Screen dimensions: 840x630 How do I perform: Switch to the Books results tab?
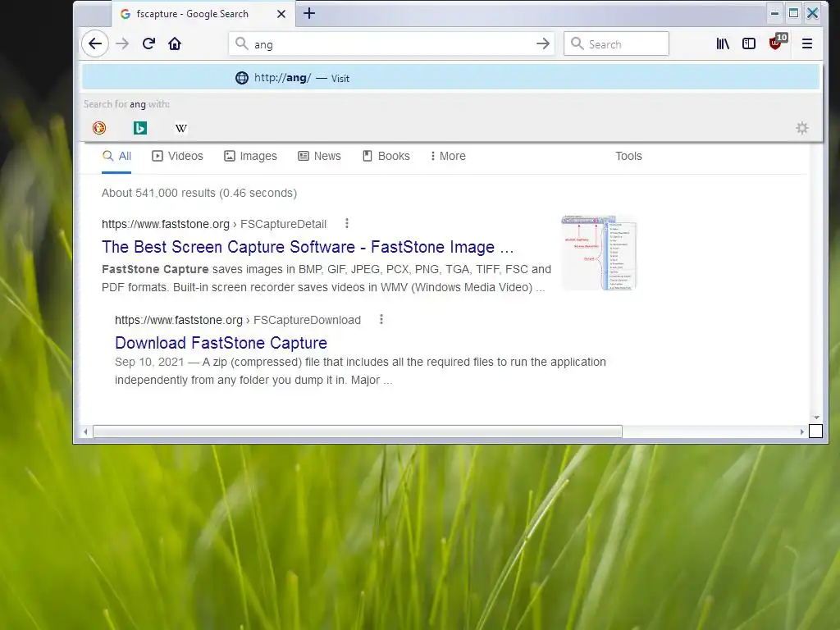tap(386, 157)
